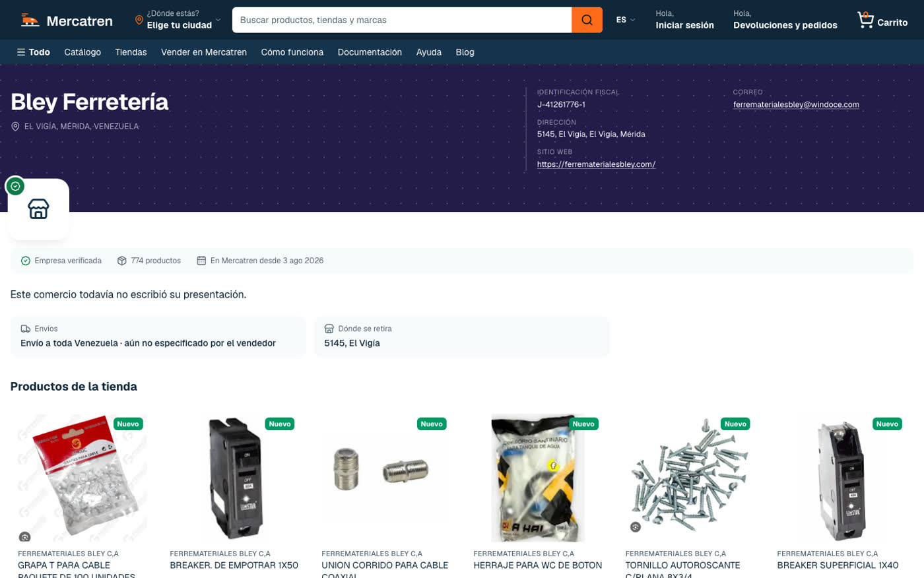Click the HERRAJE PARA WC DE BOTON title
Viewport: 924px width, 578px height.
(x=538, y=565)
